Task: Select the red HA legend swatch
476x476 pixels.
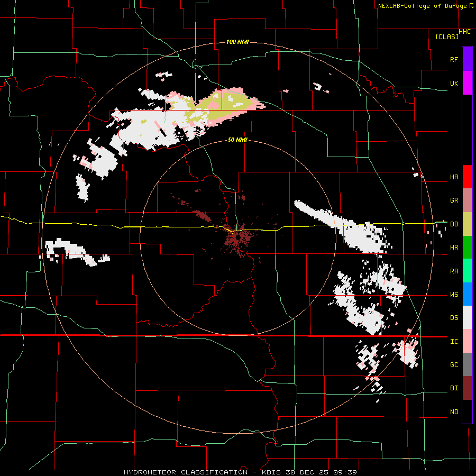Action: coord(467,177)
